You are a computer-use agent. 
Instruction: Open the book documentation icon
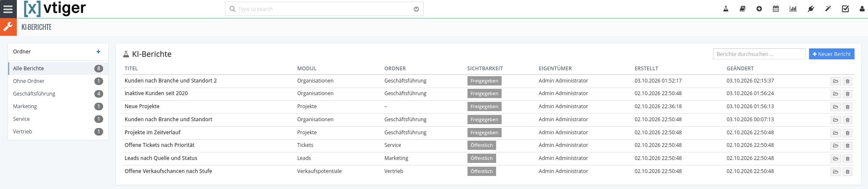(x=742, y=9)
